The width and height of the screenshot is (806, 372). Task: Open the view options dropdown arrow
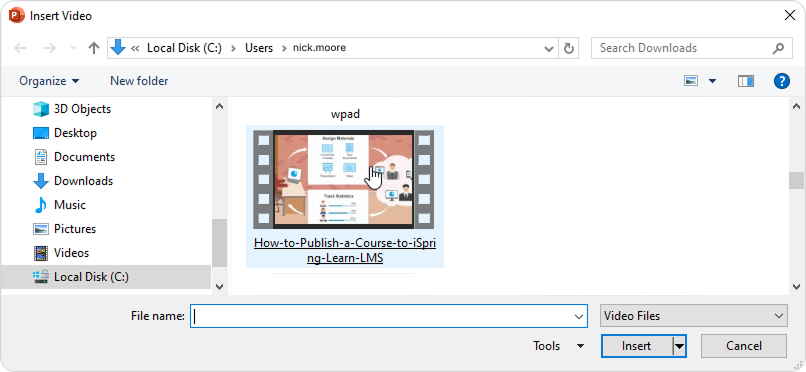pyautogui.click(x=712, y=81)
